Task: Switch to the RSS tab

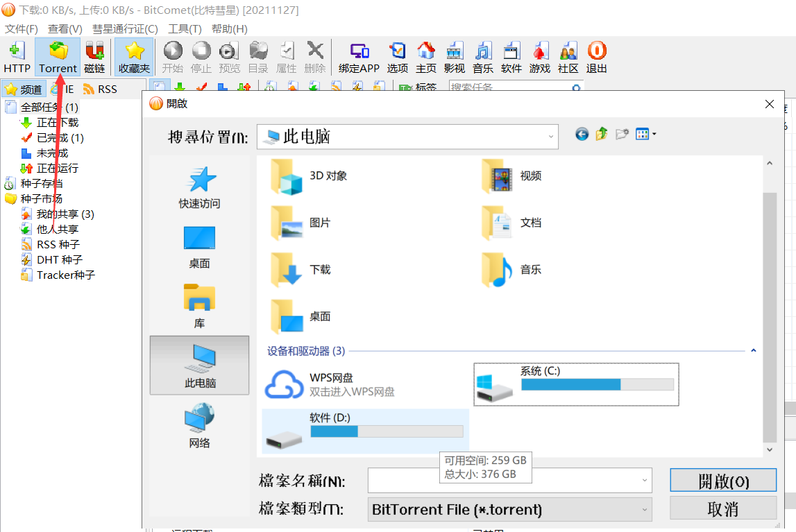Action: 101,89
